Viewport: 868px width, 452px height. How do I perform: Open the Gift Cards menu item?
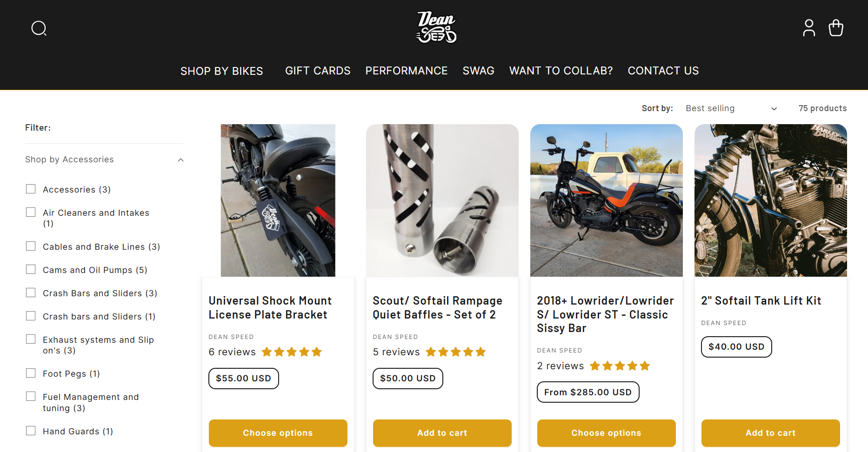[318, 71]
